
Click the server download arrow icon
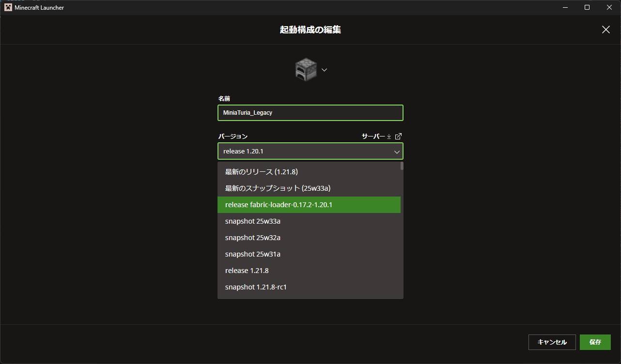389,136
